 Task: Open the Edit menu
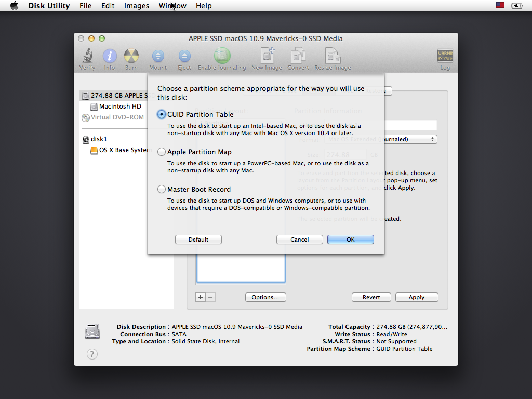tap(108, 5)
